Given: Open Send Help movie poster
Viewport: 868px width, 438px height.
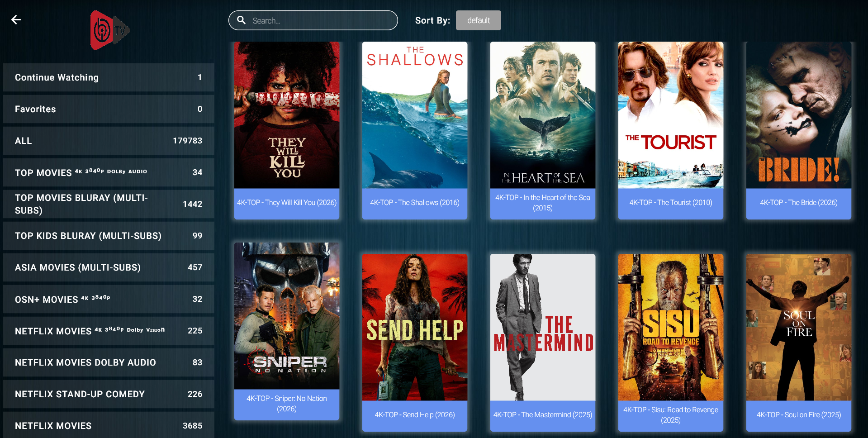Looking at the screenshot, I should (415, 327).
